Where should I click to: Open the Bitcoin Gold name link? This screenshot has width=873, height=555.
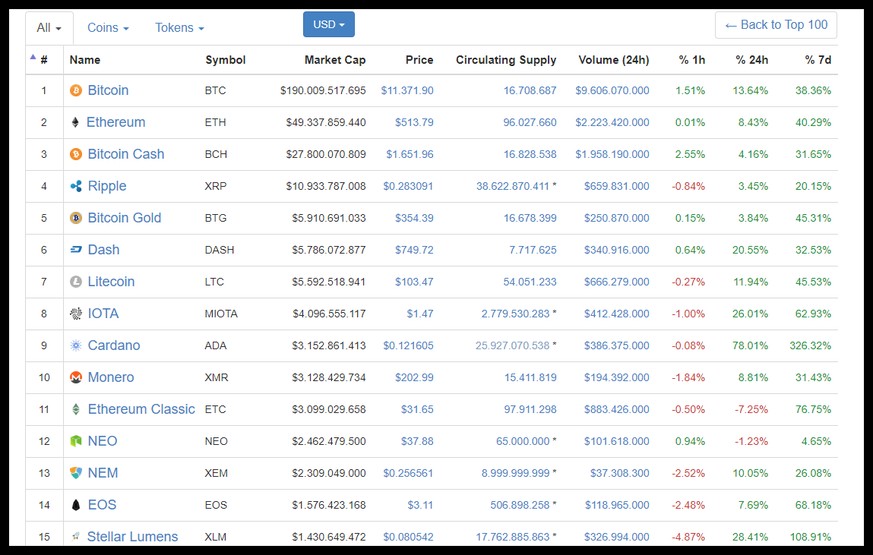(124, 218)
